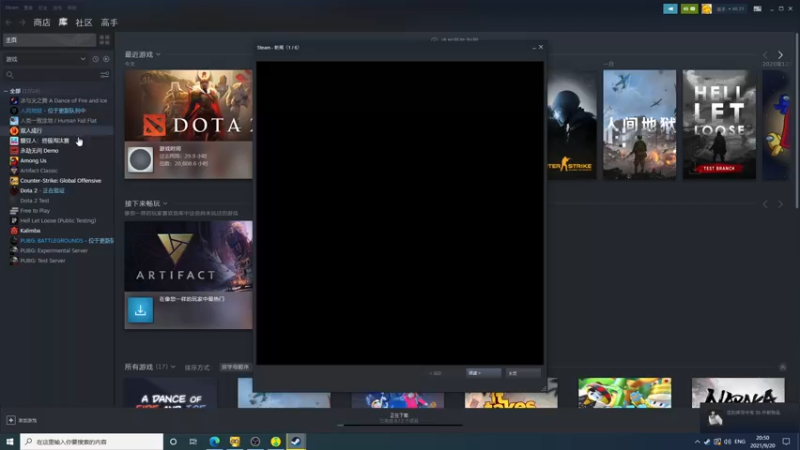800x450 pixels.
Task: Minimize the Steam news popup window
Action: 534,47
